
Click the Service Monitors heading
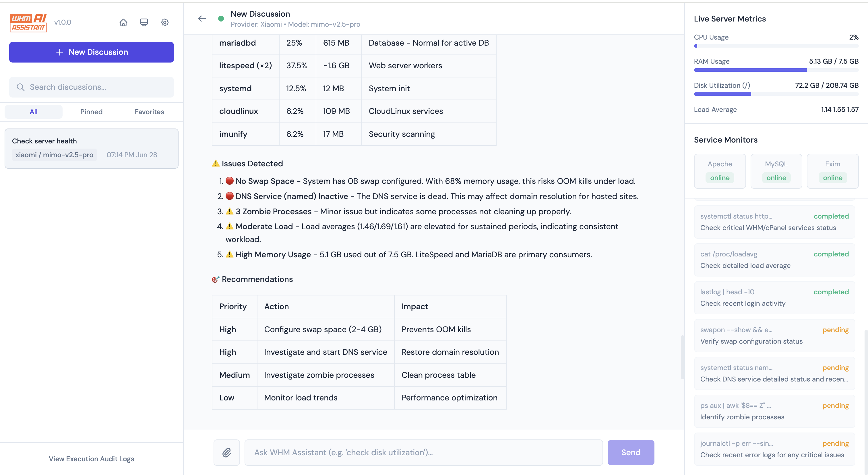[725, 140]
